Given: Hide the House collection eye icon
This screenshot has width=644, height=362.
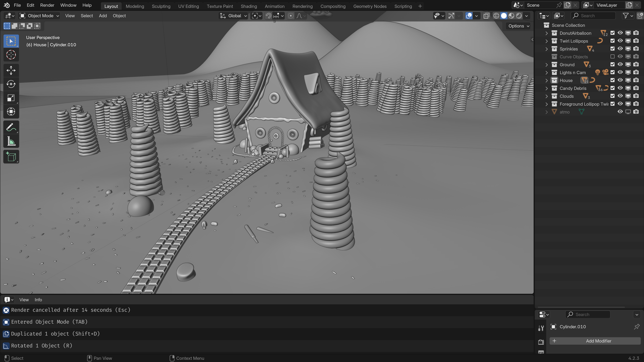Looking at the screenshot, I should point(620,80).
